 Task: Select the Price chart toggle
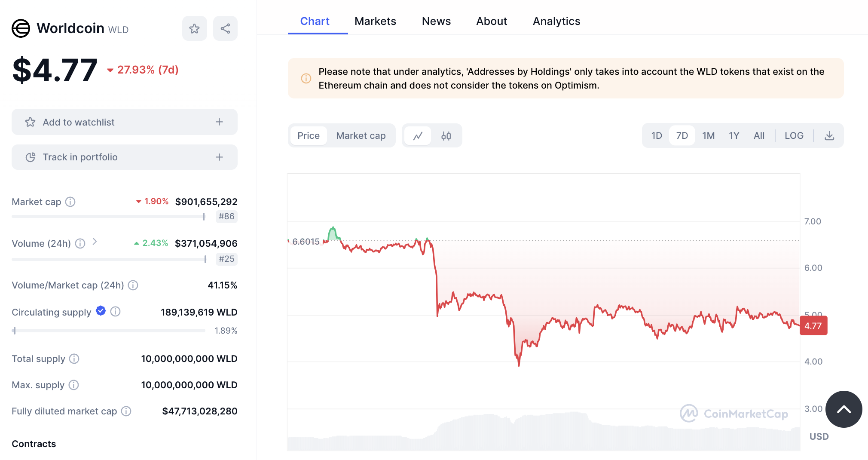309,136
